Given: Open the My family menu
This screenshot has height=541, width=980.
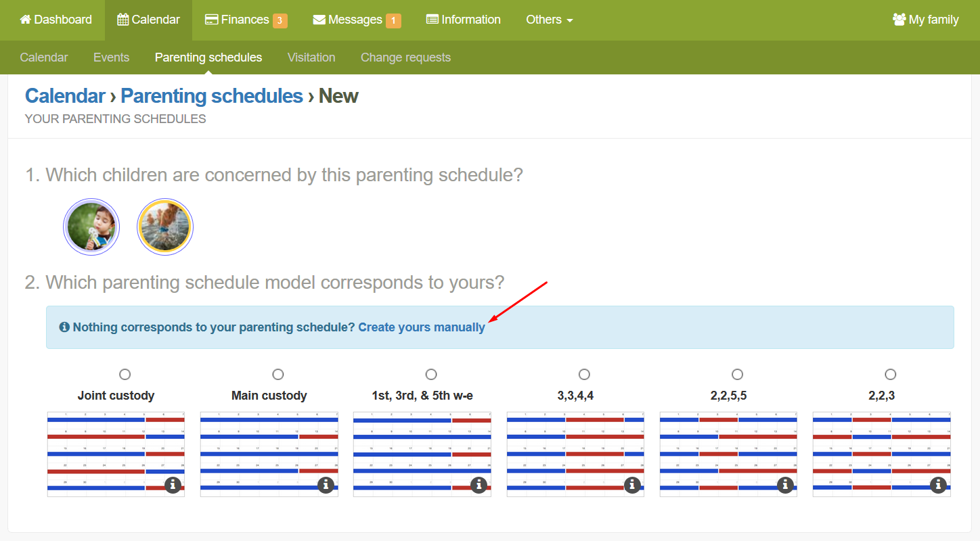Looking at the screenshot, I should pos(925,20).
